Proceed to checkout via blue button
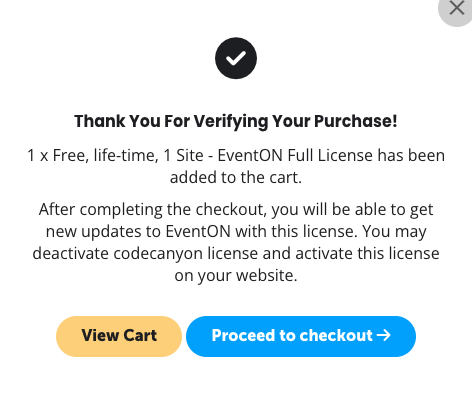472x394 pixels. point(301,336)
